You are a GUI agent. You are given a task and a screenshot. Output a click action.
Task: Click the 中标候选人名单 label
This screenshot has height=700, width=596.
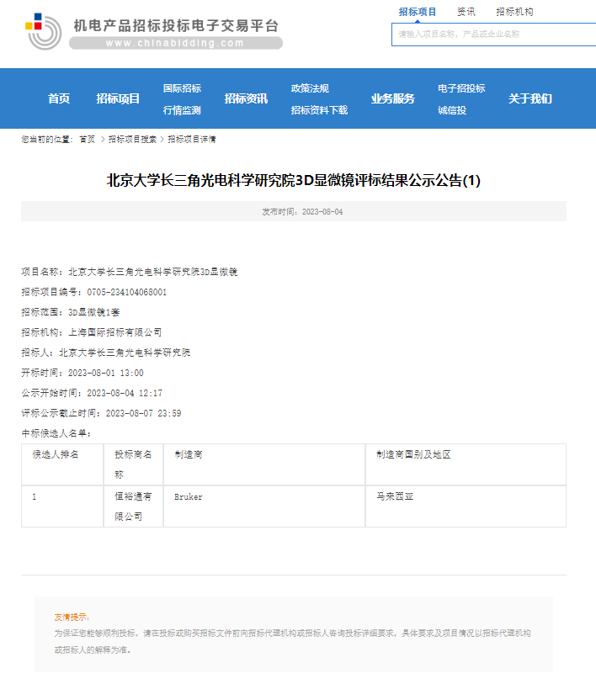pyautogui.click(x=56, y=433)
